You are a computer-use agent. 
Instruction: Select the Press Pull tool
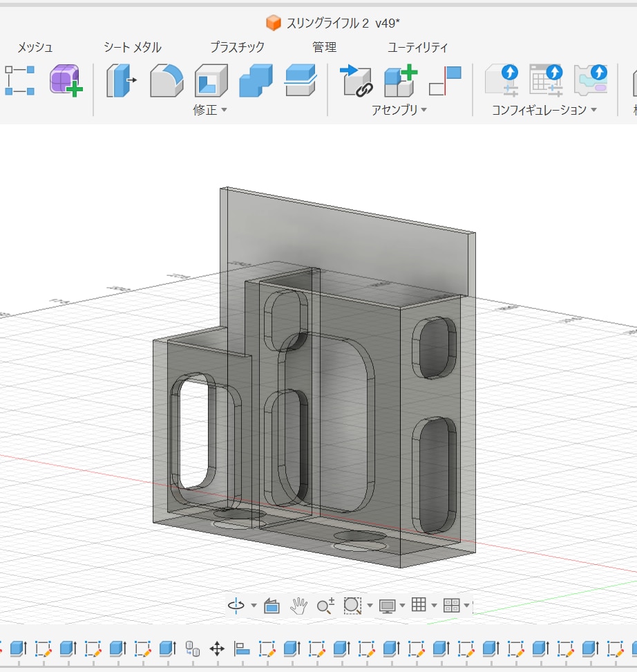121,80
